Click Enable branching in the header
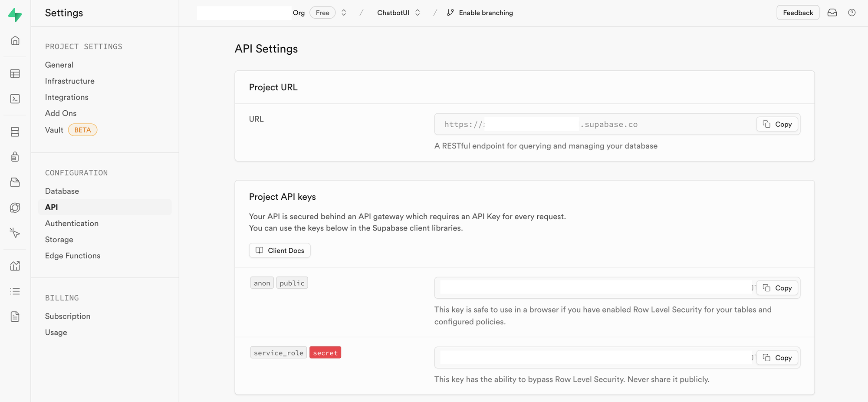Image resolution: width=868 pixels, height=402 pixels. [x=480, y=13]
